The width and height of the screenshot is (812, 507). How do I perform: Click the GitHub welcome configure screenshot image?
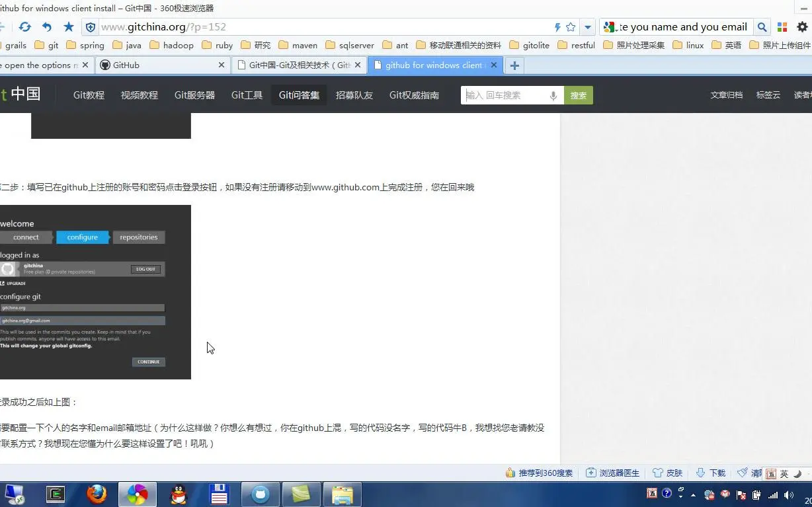(x=95, y=292)
